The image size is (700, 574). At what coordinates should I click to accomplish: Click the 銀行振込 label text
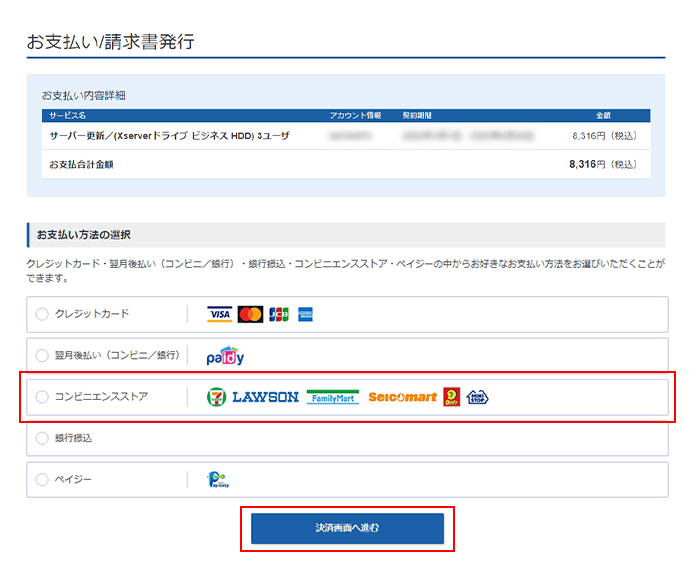point(74,438)
